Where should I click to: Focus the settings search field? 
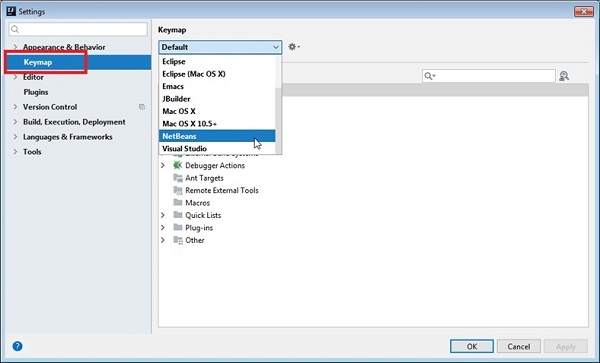(x=78, y=29)
